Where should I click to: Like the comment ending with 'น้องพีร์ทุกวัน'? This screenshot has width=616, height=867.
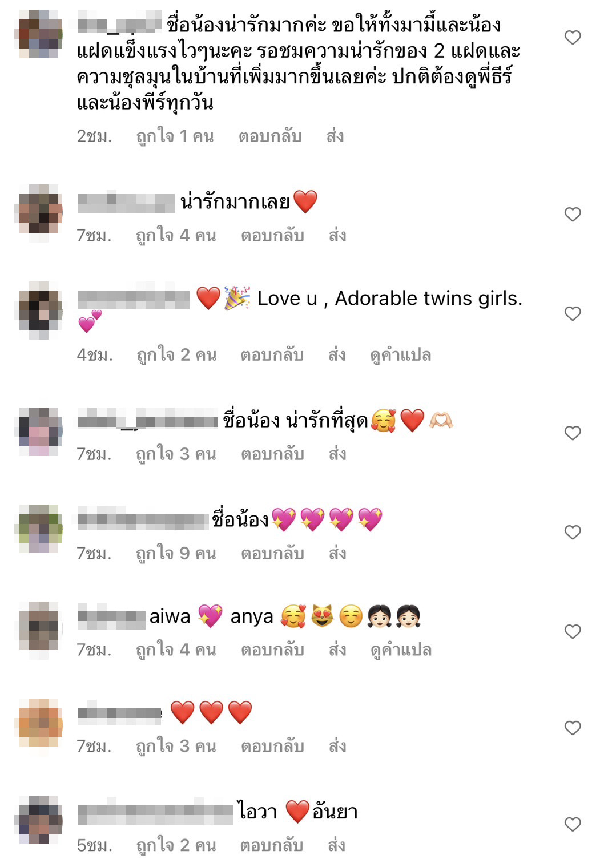(x=572, y=38)
